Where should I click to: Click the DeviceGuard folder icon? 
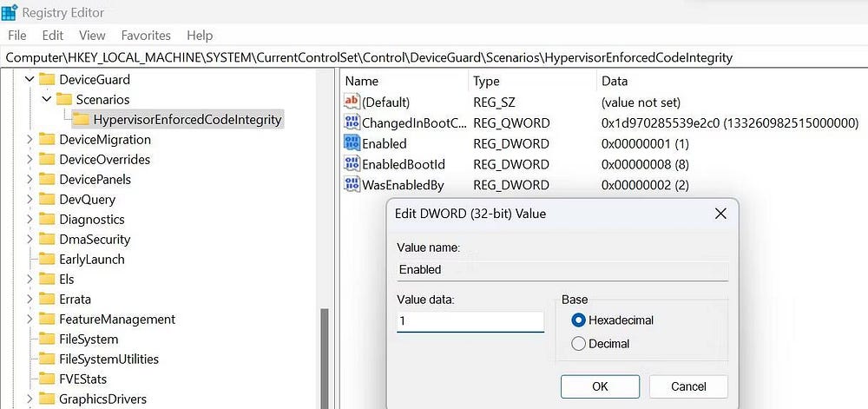(x=47, y=80)
